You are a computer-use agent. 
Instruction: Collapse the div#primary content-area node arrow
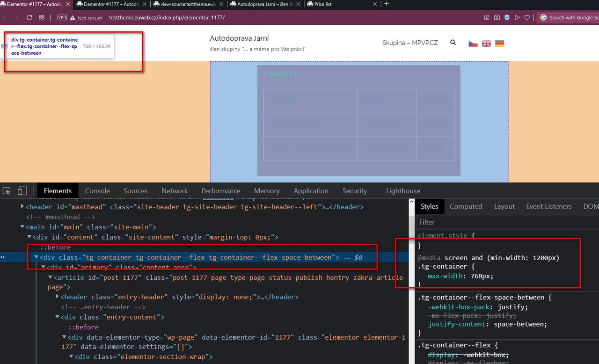point(44,267)
